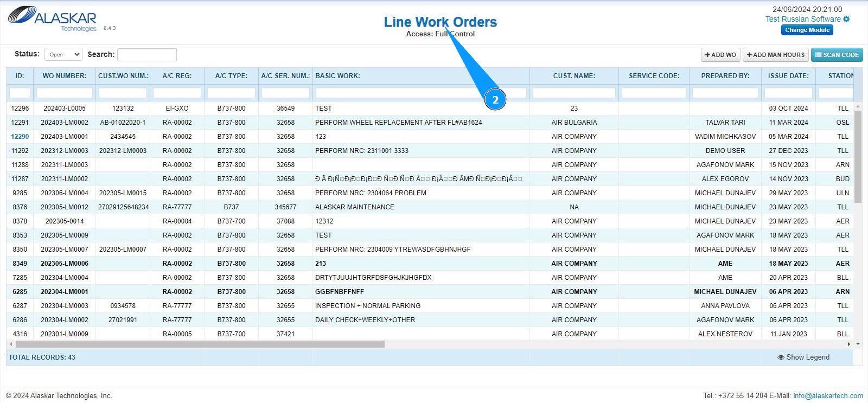Focus the Search text field

[147, 55]
